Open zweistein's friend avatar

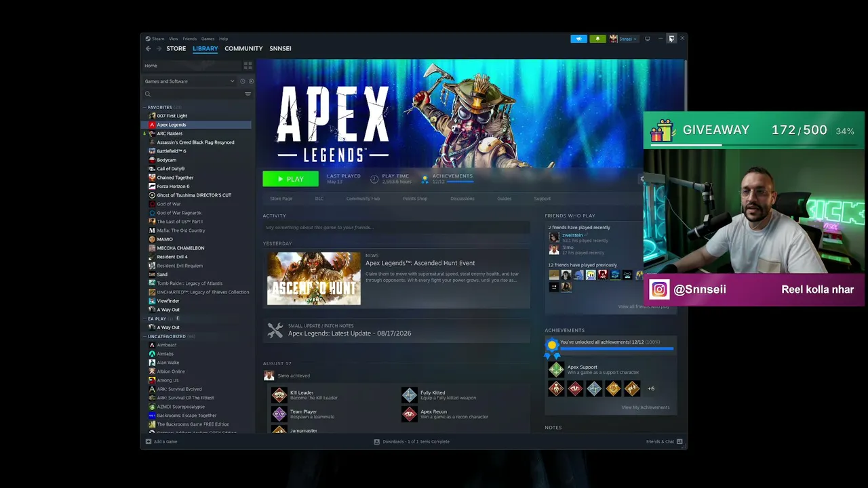554,237
